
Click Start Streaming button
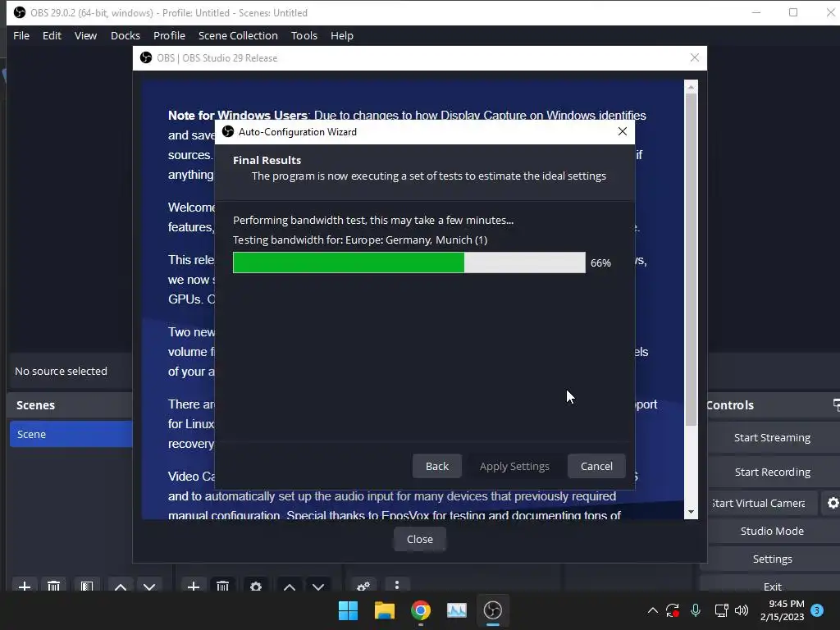click(x=772, y=438)
